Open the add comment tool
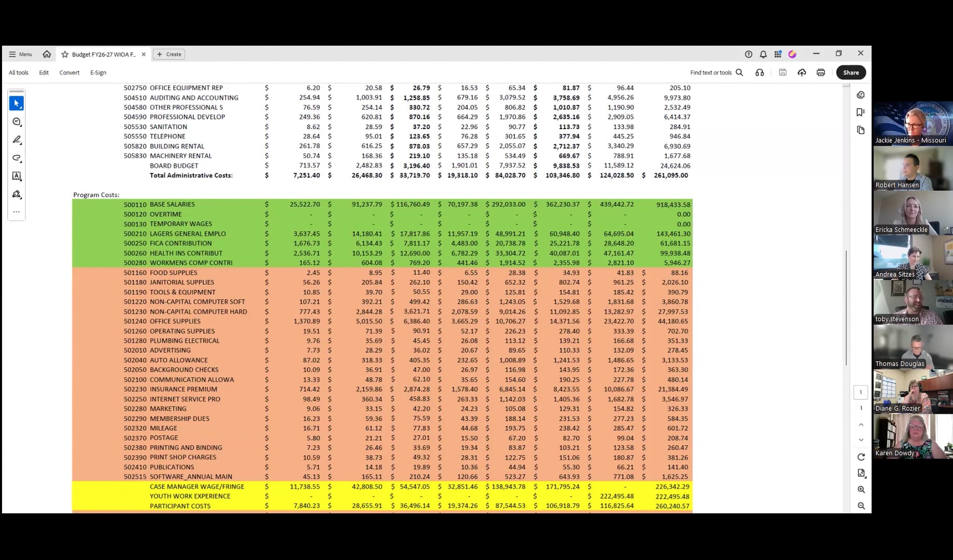This screenshot has height=560, width=953. pyautogui.click(x=17, y=122)
